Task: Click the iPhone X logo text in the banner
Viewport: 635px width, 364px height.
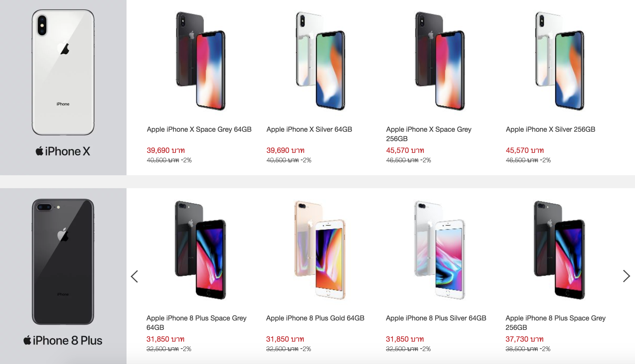Action: 63,151
